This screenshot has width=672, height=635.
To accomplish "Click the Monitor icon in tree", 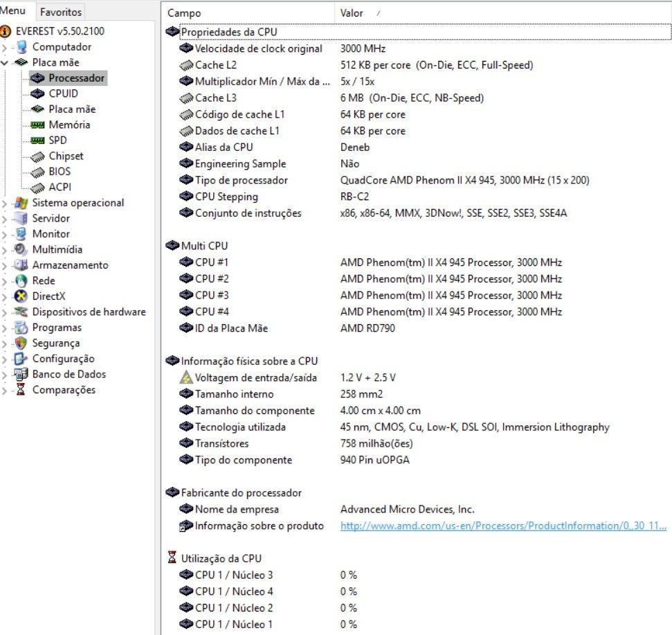I will (21, 233).
